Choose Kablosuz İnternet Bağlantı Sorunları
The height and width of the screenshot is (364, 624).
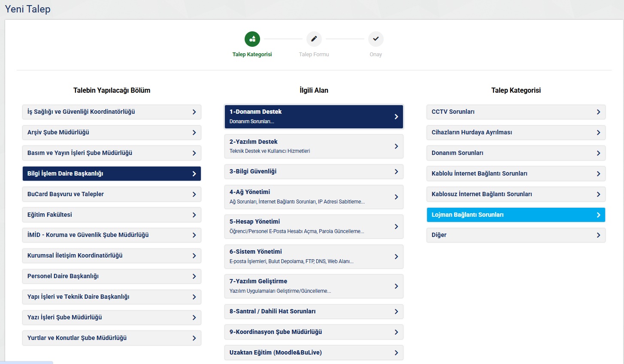(x=515, y=194)
